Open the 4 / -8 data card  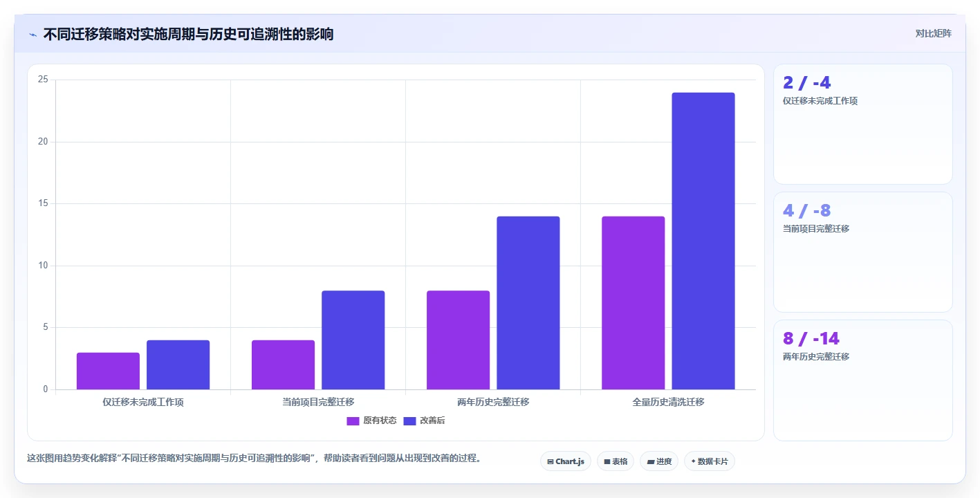862,252
